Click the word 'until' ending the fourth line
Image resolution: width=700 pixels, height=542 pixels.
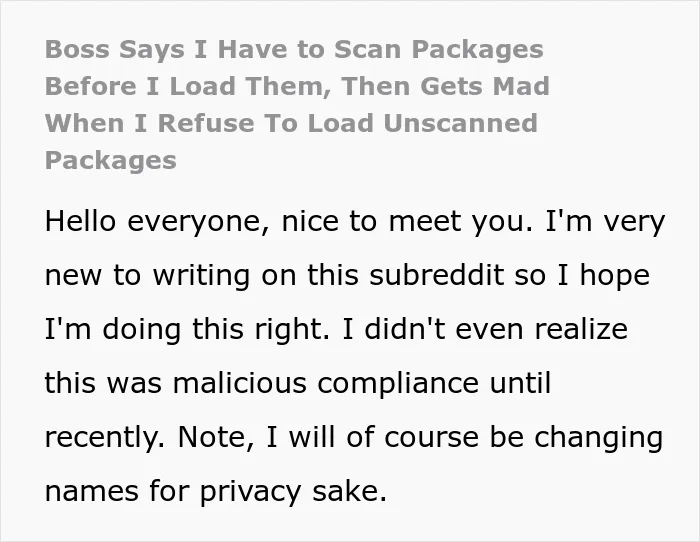click(x=521, y=383)
